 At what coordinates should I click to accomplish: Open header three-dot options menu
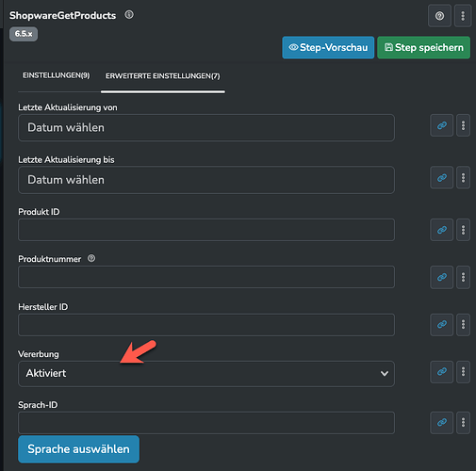coord(463,16)
